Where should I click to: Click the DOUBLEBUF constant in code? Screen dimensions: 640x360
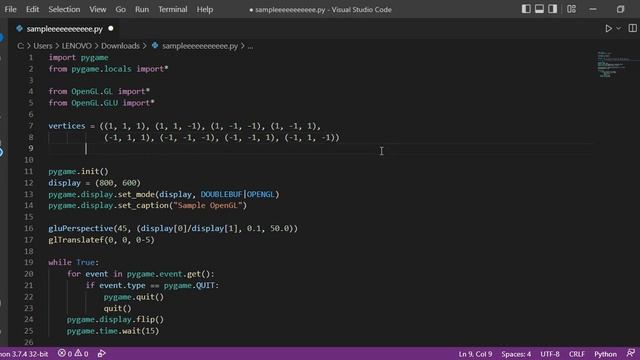point(221,194)
